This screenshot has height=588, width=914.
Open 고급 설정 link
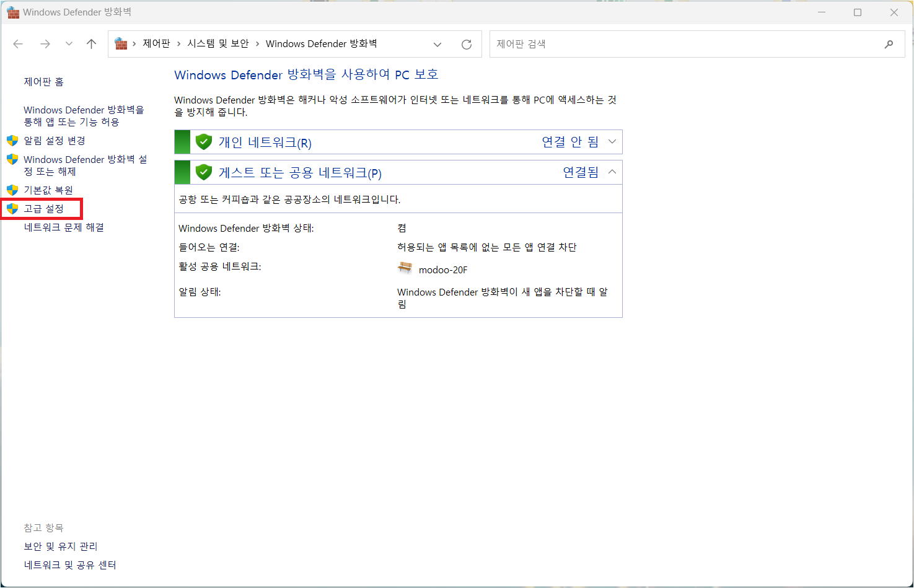click(x=44, y=209)
